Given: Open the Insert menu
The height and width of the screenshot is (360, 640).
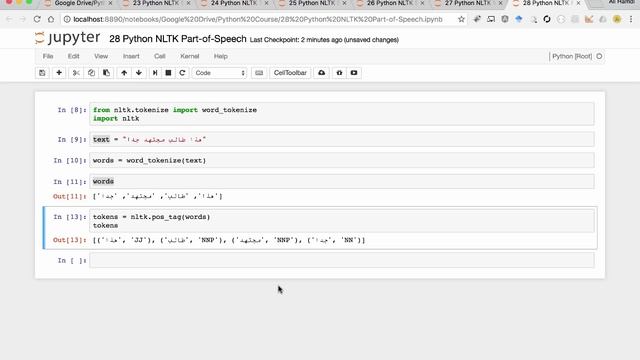Looking at the screenshot, I should (x=131, y=56).
